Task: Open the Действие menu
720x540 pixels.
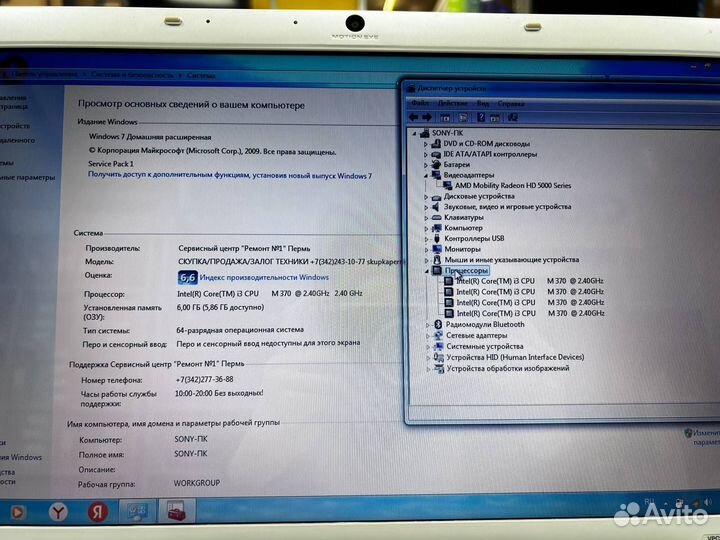Action: point(452,103)
